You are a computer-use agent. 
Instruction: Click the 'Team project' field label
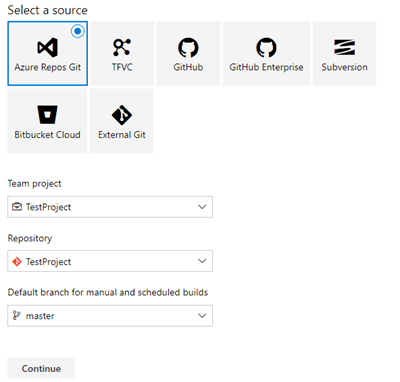click(34, 184)
